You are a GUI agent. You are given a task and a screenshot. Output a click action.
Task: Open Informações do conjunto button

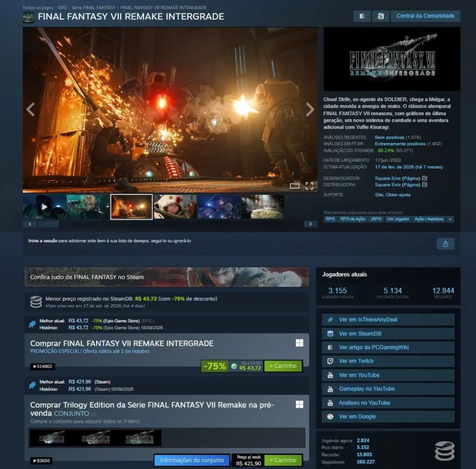tap(192, 460)
